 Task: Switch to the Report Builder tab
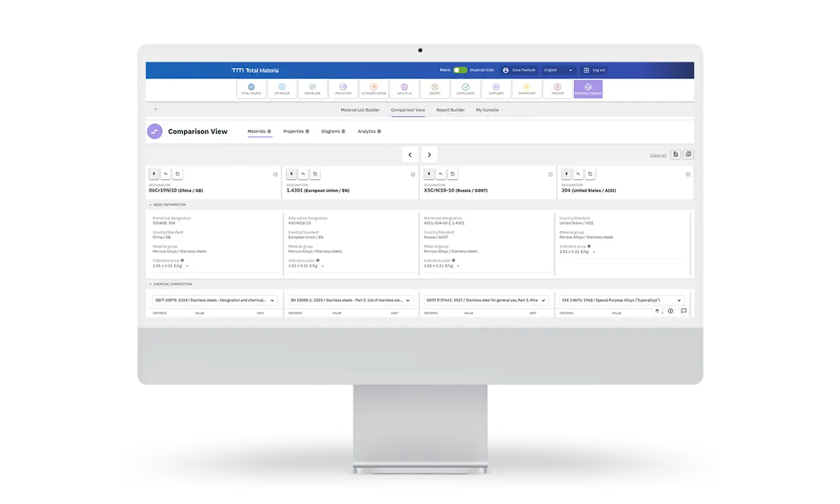click(450, 110)
